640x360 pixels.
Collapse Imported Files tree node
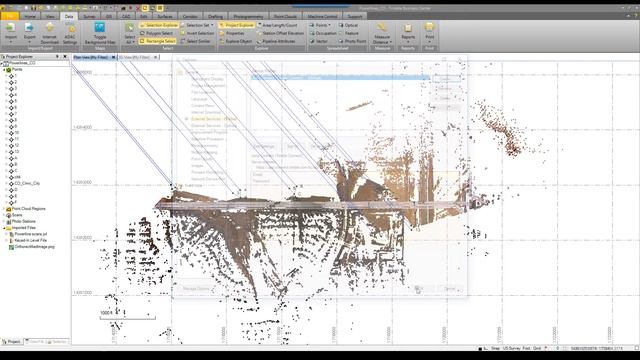4,228
